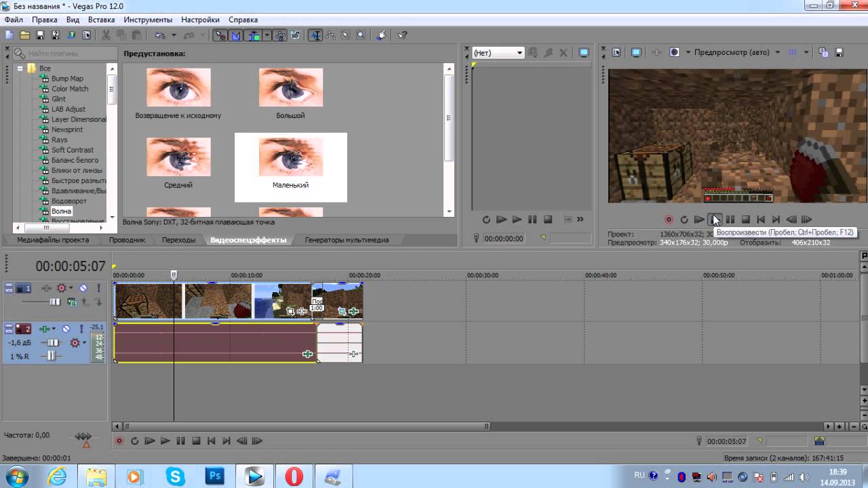The height and width of the screenshot is (488, 868).
Task: Save snapshot to file icon
Action: point(840,52)
